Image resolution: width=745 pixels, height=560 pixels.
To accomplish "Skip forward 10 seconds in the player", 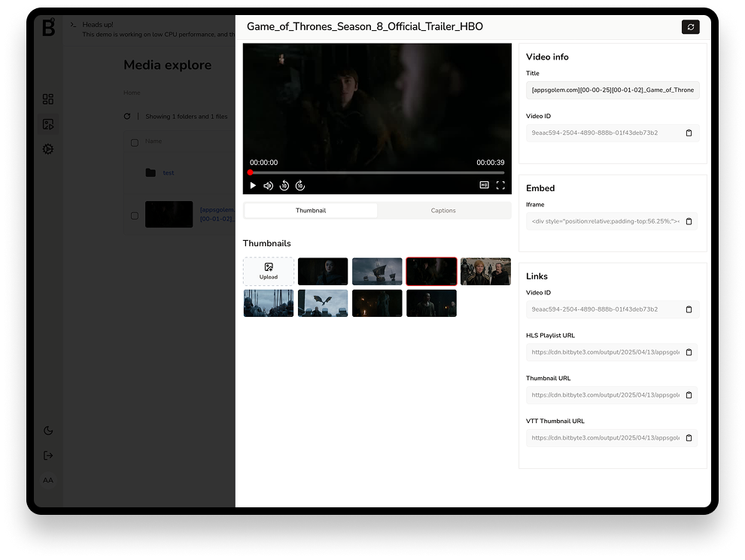I will (x=300, y=185).
